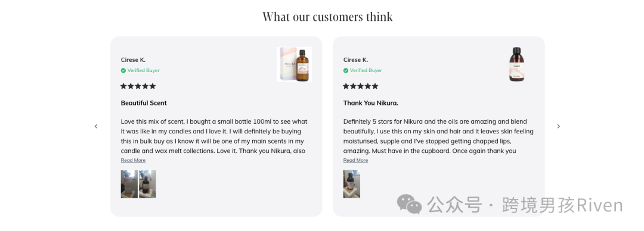Open Castor oil bottle product image
The height and width of the screenshot is (231, 644).
(x=516, y=64)
